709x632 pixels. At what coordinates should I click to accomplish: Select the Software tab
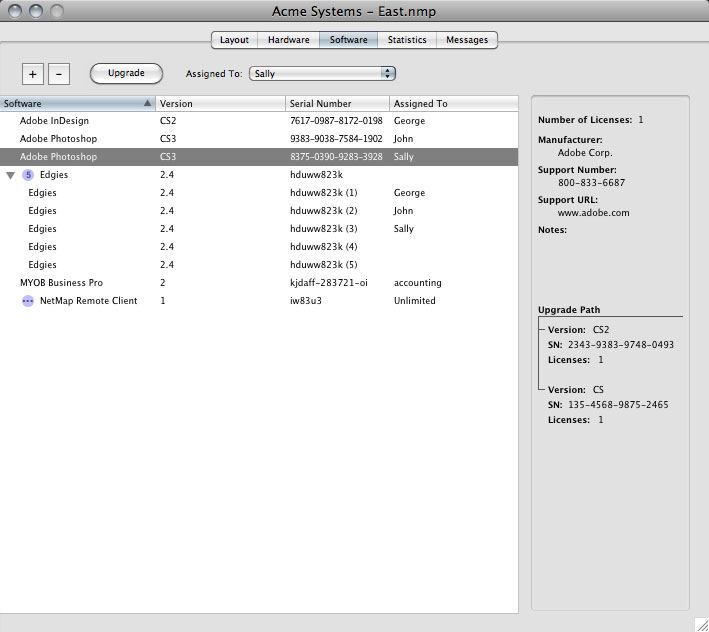coord(349,40)
